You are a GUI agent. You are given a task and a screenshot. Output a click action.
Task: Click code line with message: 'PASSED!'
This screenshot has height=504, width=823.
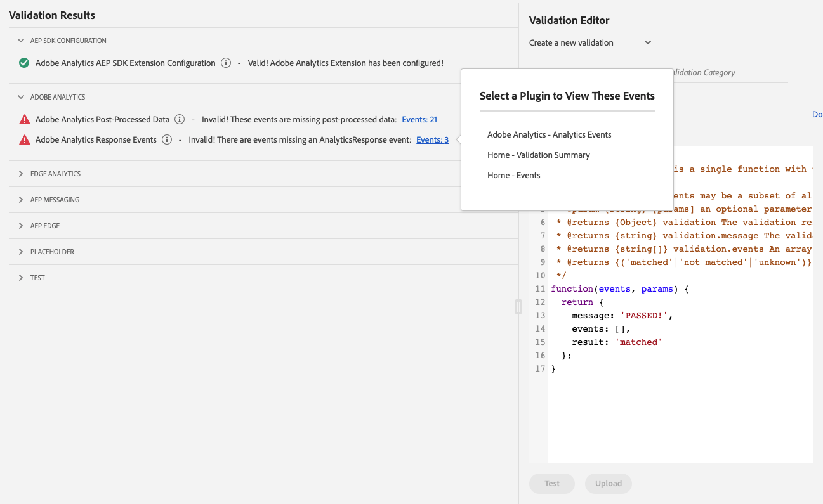pyautogui.click(x=622, y=315)
